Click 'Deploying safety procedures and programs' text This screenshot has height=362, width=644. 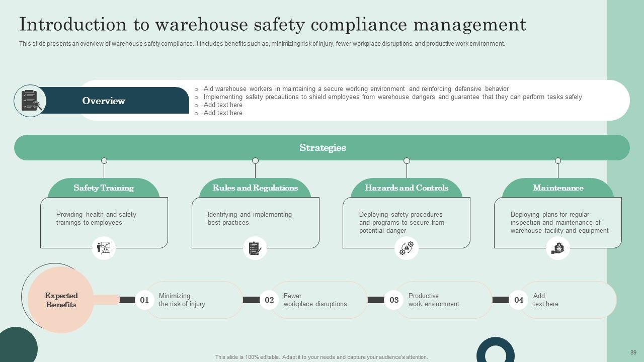(401, 223)
